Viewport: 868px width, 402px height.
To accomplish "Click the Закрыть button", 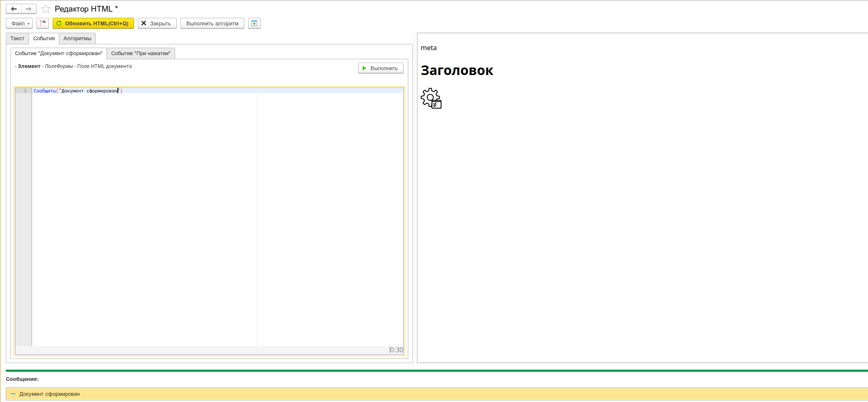I will [x=157, y=23].
